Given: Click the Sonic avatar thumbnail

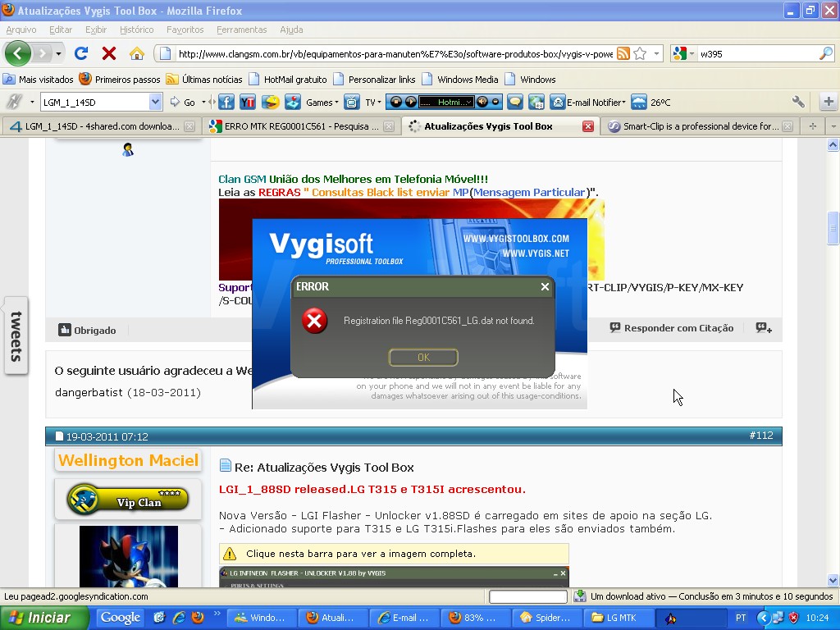Looking at the screenshot, I should tap(129, 556).
